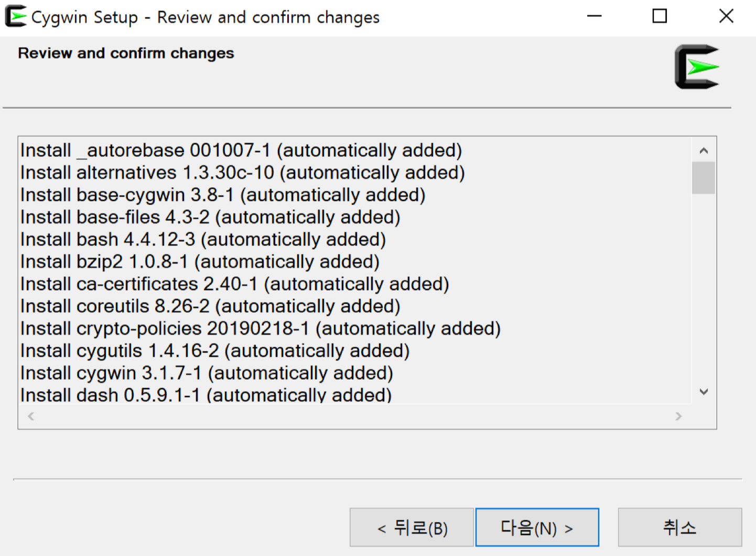Select the 'Install cygwin 3.1.7-1' line
The image size is (756, 556).
point(207,373)
